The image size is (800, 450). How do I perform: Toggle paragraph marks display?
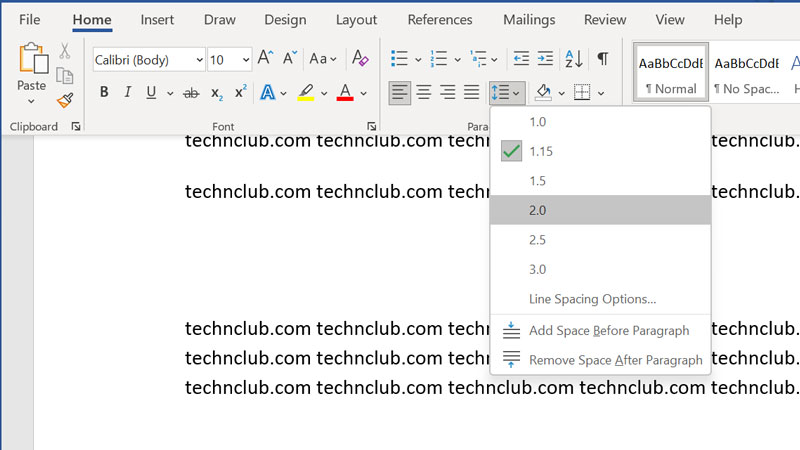pyautogui.click(x=603, y=59)
